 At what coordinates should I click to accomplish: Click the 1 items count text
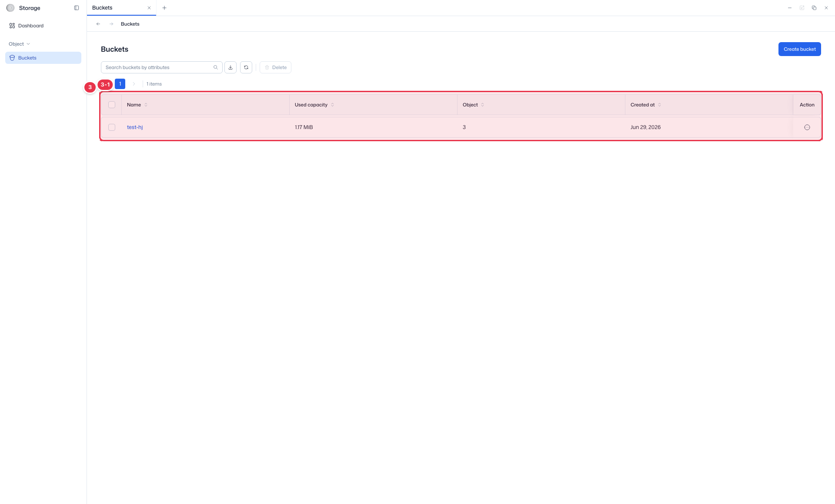(154, 84)
